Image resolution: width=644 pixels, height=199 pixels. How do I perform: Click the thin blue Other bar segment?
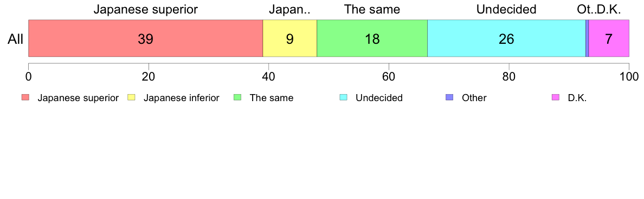coord(587,38)
